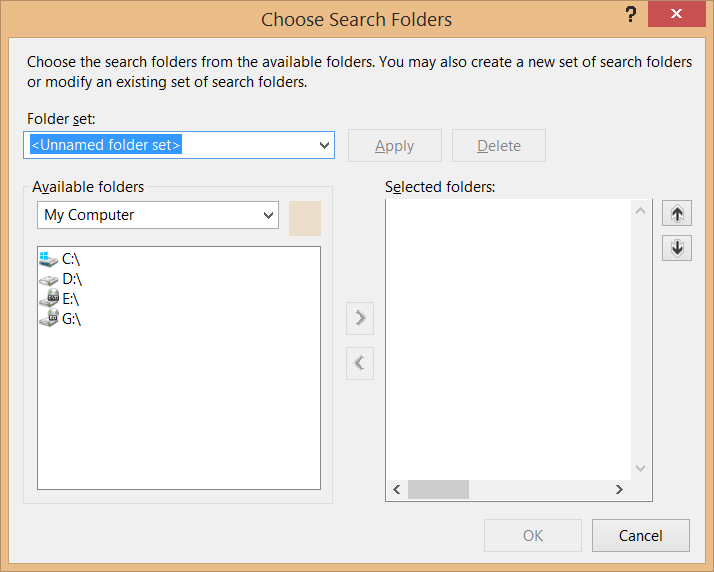Click the Selected folders scroll-up arrow
The height and width of the screenshot is (572, 714).
(641, 211)
